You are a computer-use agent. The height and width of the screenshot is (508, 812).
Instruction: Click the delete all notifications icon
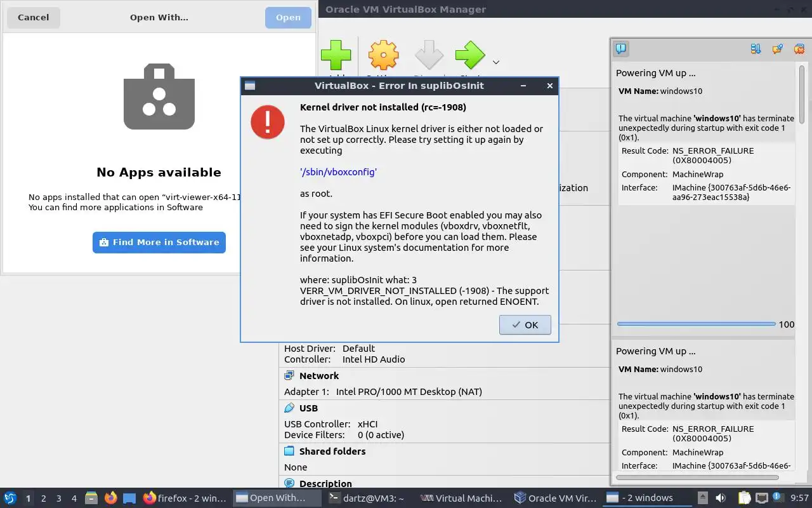pyautogui.click(x=799, y=49)
